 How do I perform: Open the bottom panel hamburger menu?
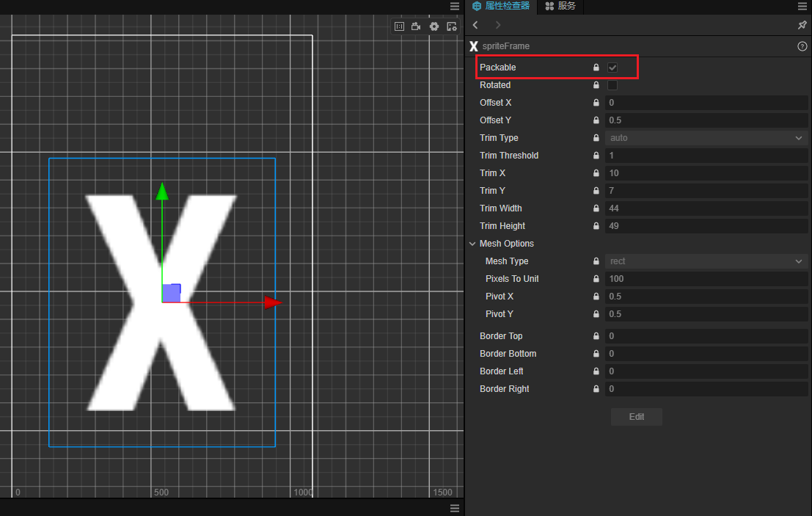455,508
